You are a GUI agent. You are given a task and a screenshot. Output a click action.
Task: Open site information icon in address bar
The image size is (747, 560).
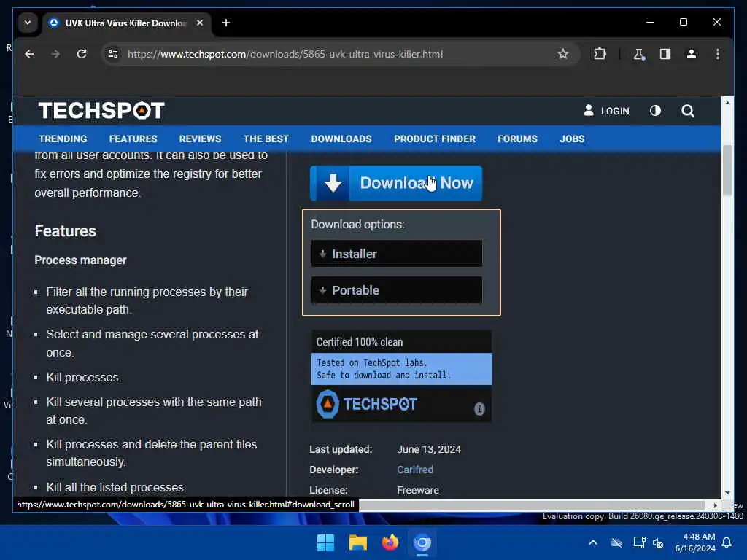pyautogui.click(x=113, y=54)
